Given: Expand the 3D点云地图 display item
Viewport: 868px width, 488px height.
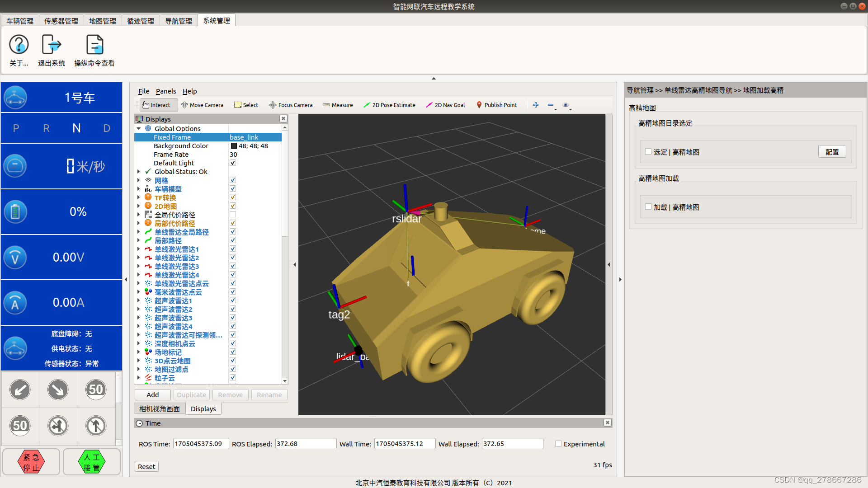Looking at the screenshot, I should 138,361.
